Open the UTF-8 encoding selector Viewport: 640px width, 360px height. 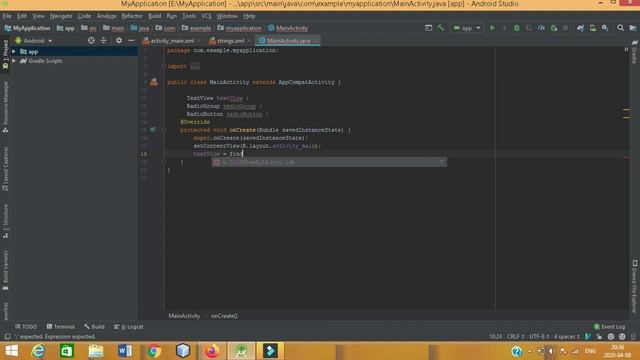[x=539, y=337]
